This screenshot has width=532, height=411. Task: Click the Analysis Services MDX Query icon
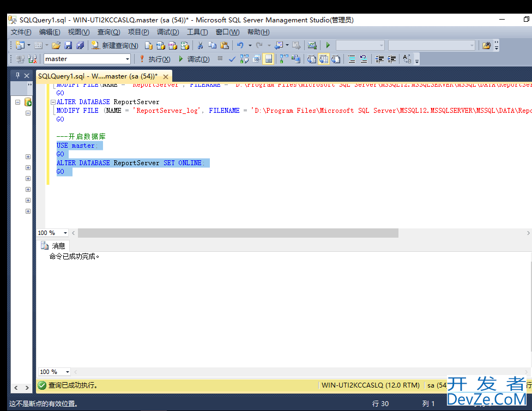(x=160, y=45)
